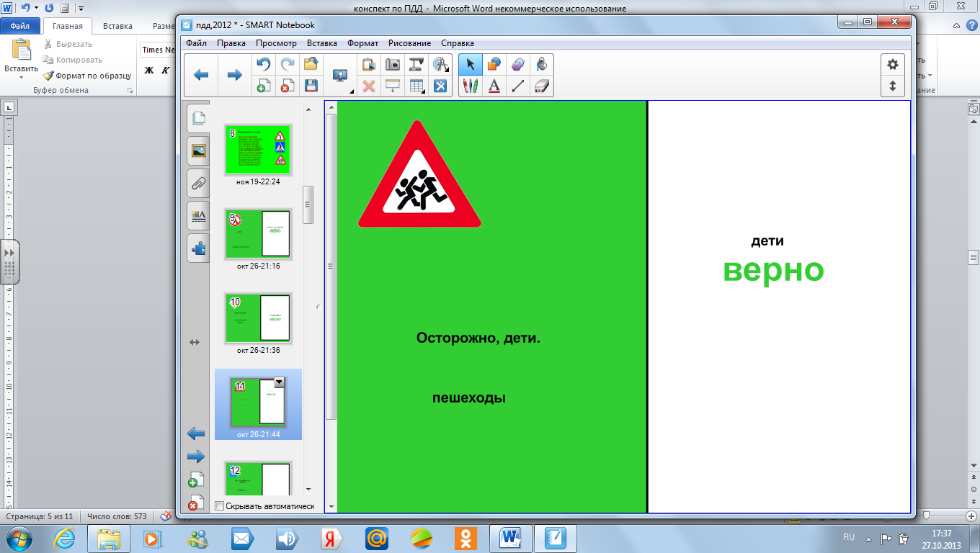Open Главная tab in Word window
This screenshot has height=553, width=980.
point(68,26)
